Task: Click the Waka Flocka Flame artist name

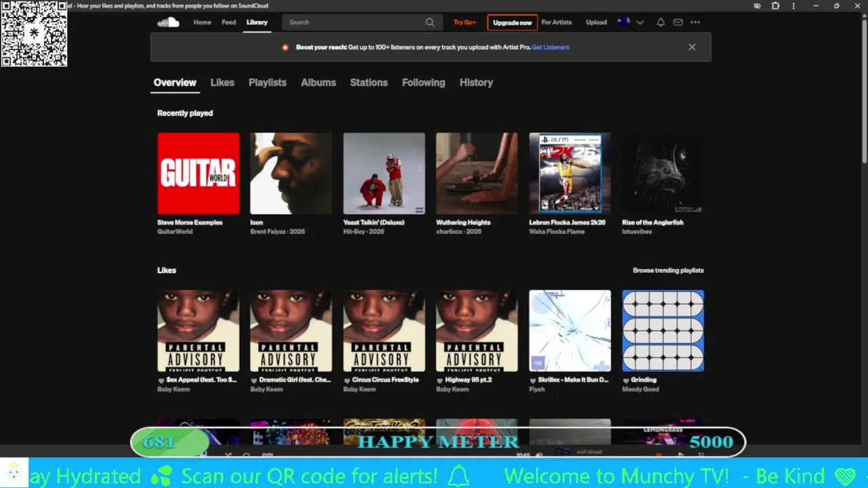Action: click(557, 232)
